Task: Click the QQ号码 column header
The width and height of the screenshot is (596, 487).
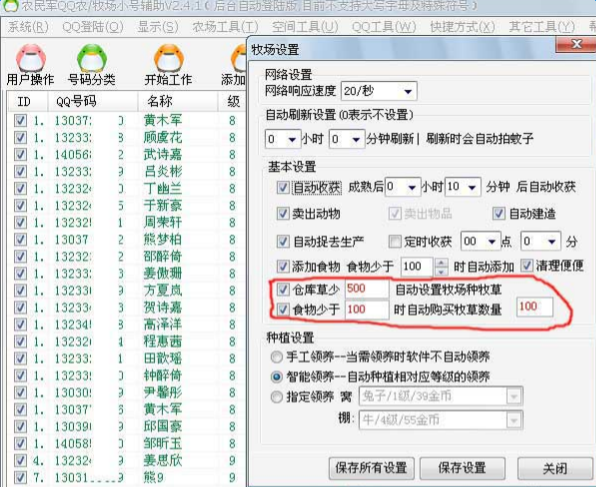Action: (x=93, y=102)
